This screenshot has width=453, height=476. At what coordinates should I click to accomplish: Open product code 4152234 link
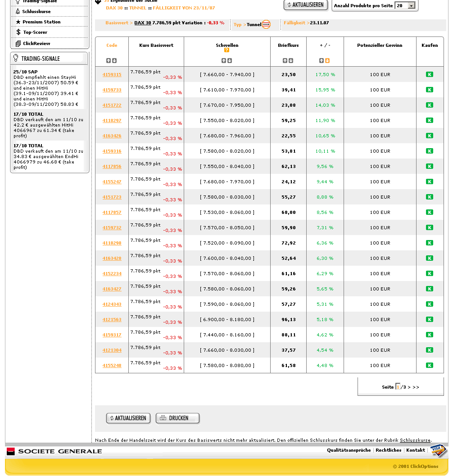point(112,273)
